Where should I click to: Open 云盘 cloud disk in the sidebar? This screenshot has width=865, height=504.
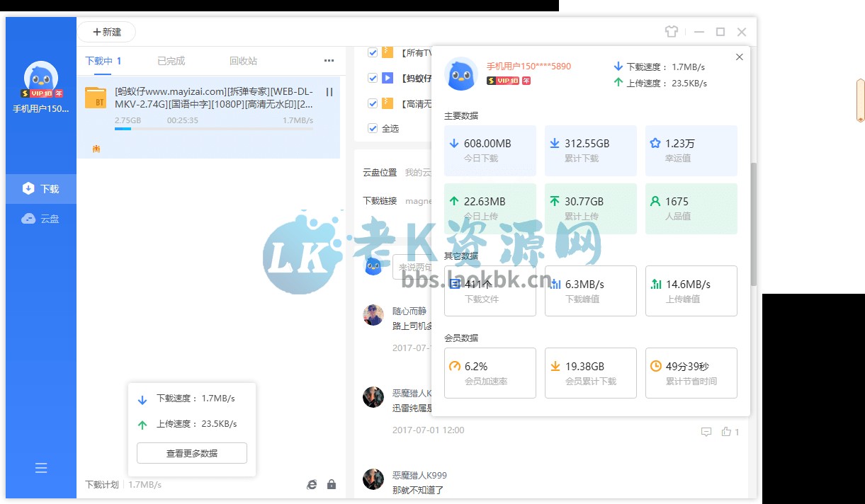coord(41,219)
